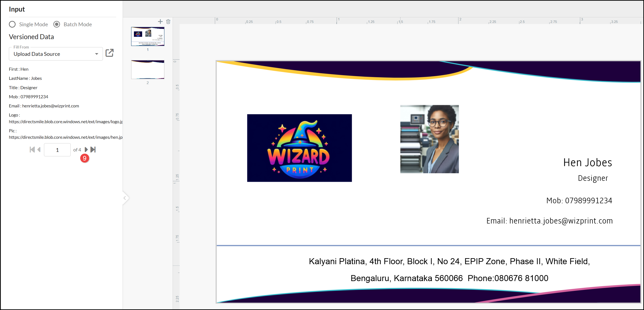This screenshot has width=644, height=310.
Task: Advance to the next record
Action: (x=86, y=150)
